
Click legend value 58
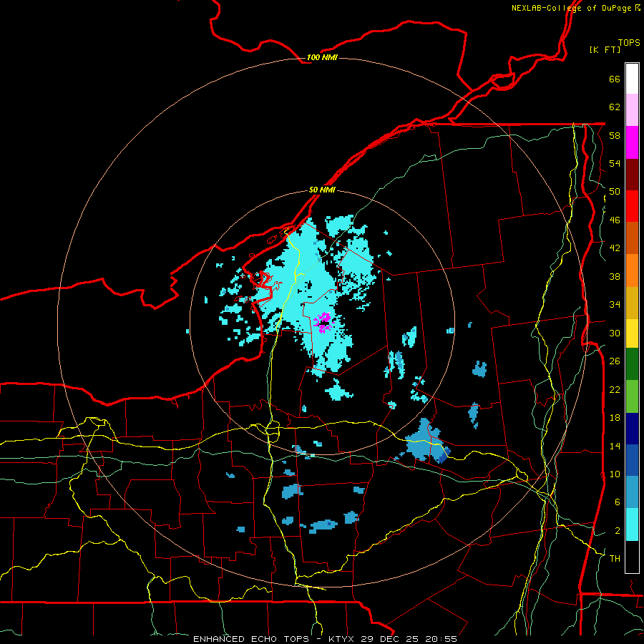tap(615, 135)
